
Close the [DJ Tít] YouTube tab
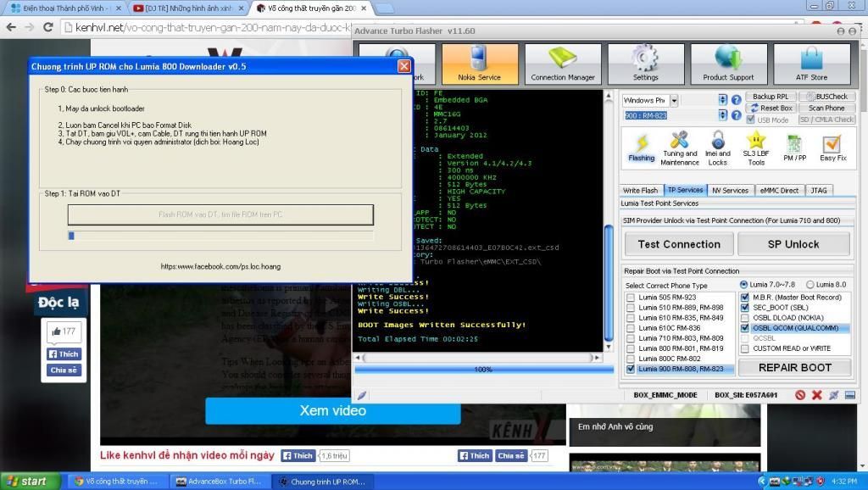[242, 8]
